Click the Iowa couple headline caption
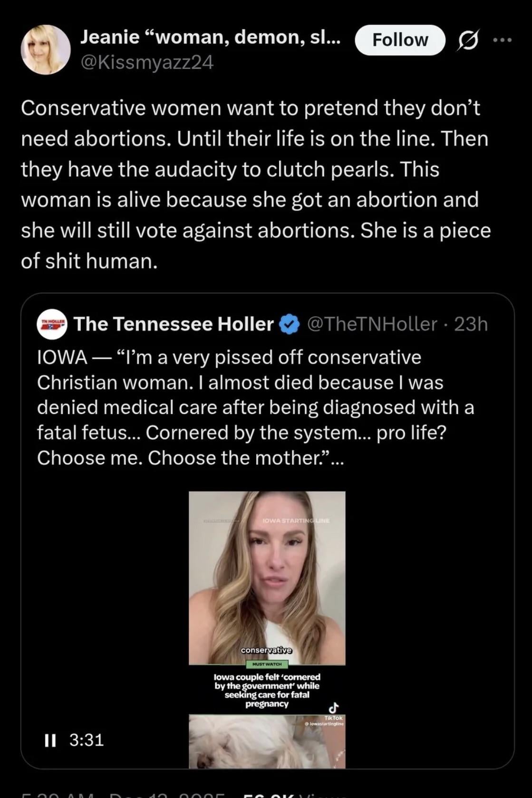532x798 pixels. click(267, 690)
